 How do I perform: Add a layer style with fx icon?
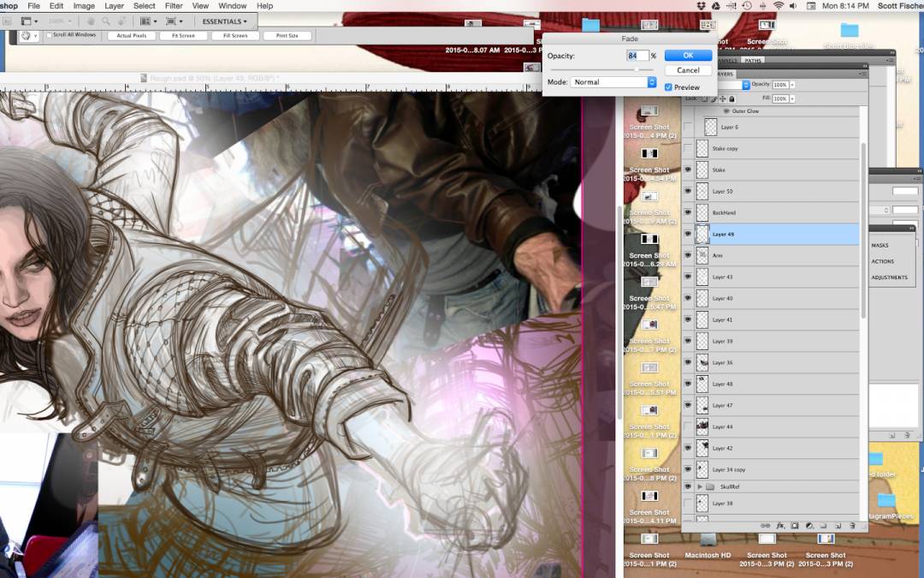pos(780,525)
